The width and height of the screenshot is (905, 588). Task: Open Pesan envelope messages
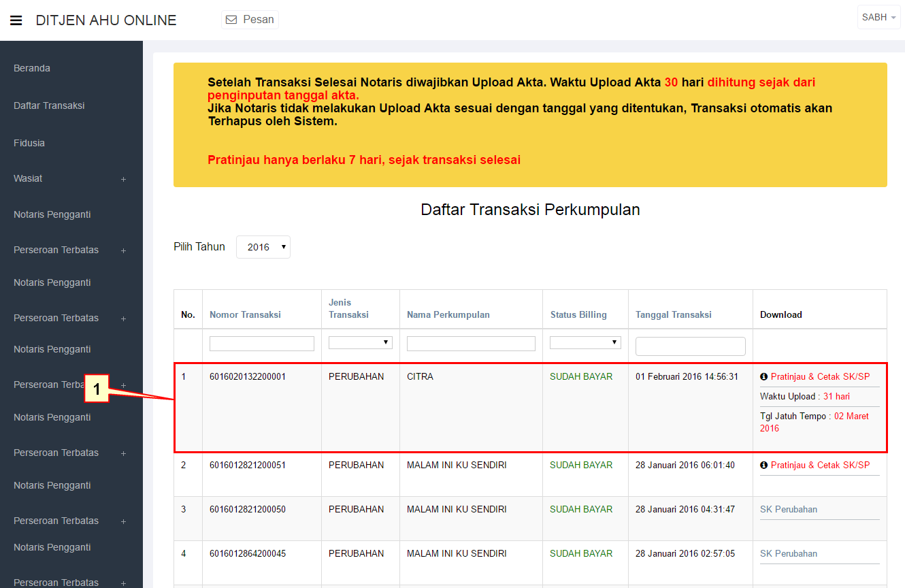pos(250,20)
